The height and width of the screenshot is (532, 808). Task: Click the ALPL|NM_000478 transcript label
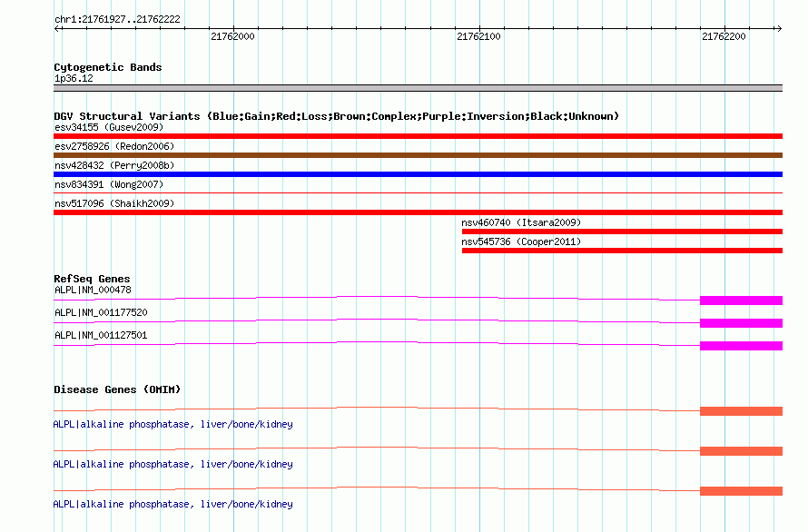point(93,290)
